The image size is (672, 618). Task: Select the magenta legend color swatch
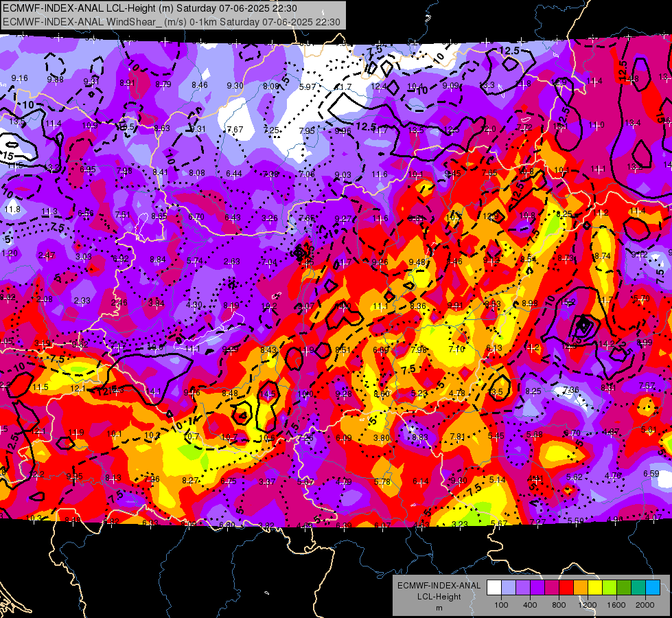[552, 588]
